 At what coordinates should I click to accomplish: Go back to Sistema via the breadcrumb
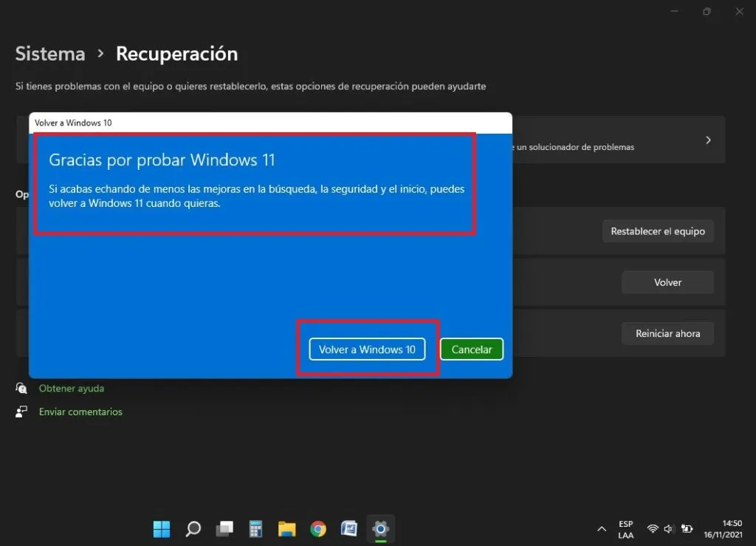click(49, 53)
